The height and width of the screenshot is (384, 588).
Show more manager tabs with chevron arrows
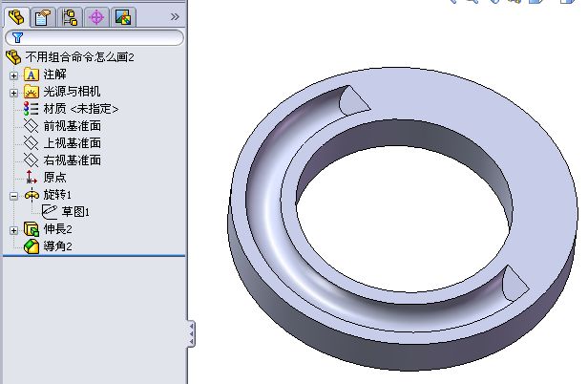coord(175,16)
